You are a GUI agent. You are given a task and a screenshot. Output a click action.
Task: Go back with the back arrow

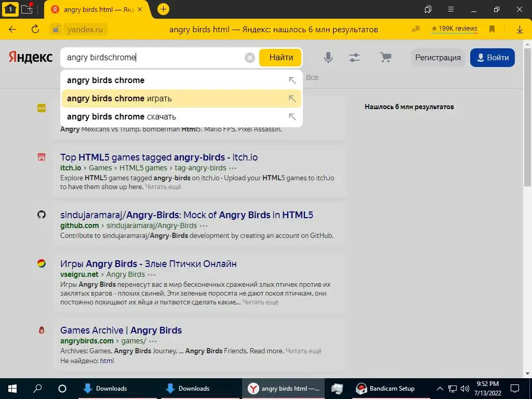[x=12, y=30]
